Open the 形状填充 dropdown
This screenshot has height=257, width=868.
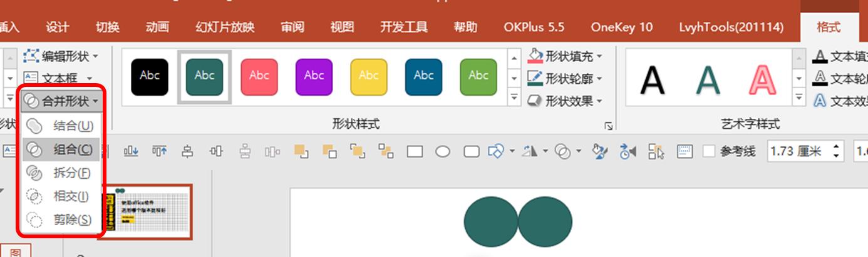tap(565, 56)
